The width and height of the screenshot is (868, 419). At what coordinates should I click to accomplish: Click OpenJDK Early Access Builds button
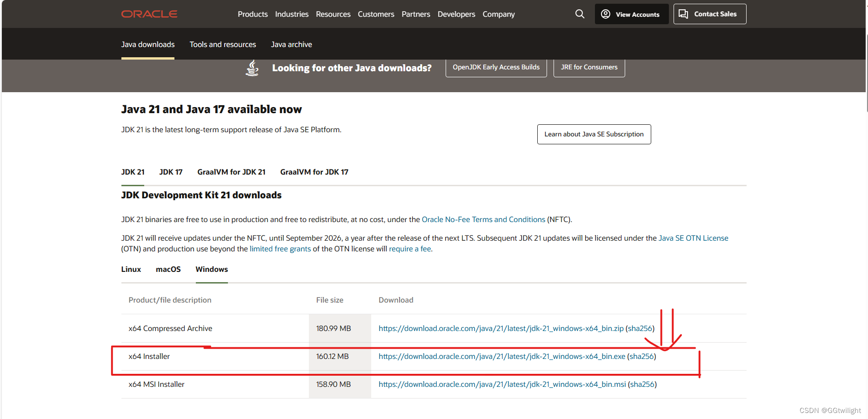(x=496, y=68)
